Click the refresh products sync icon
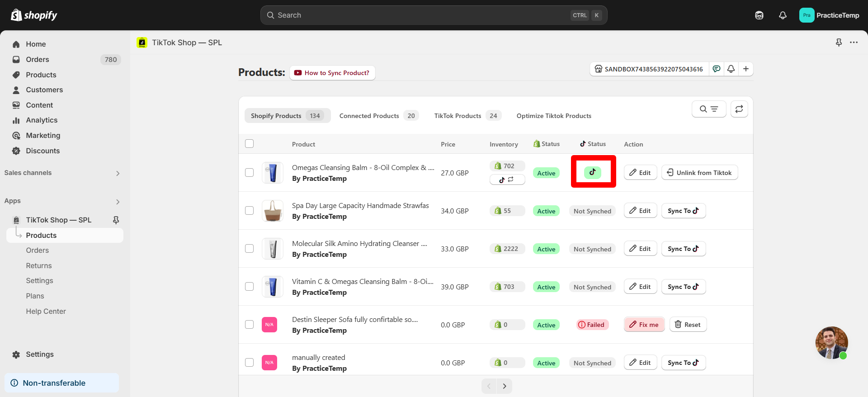 click(x=739, y=109)
